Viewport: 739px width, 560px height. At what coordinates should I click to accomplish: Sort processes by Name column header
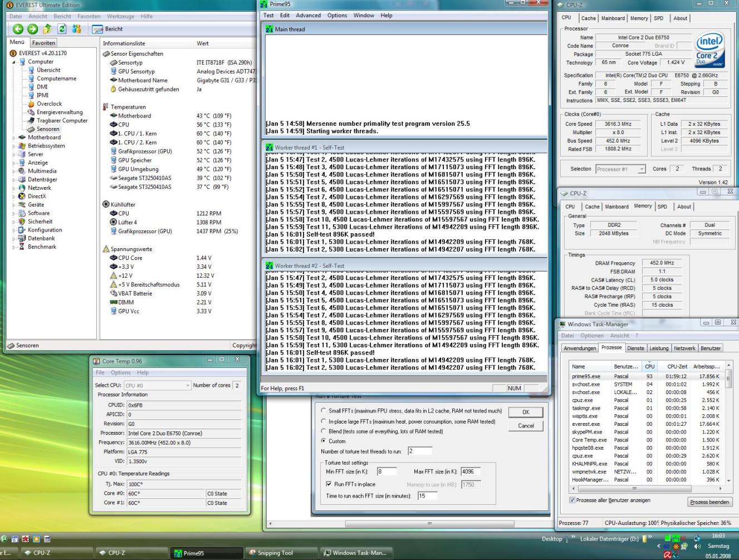(x=591, y=366)
